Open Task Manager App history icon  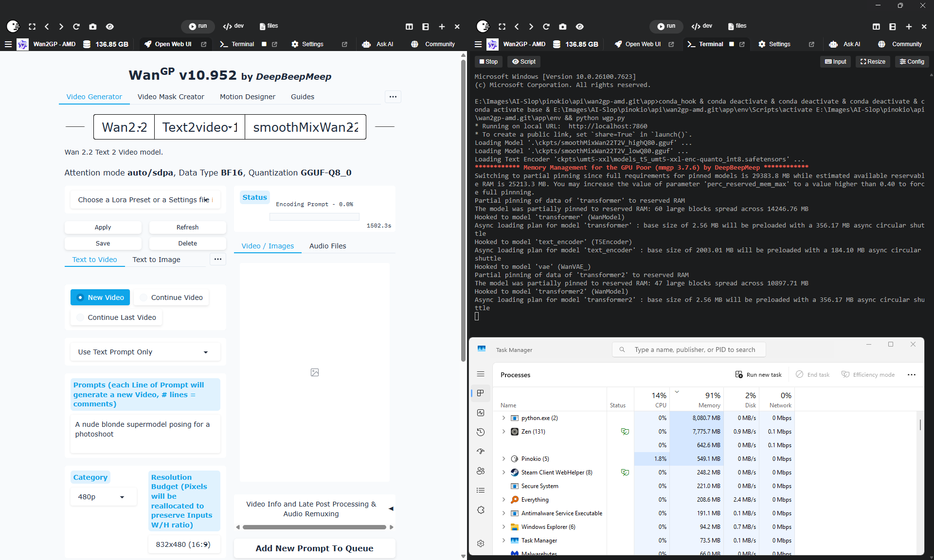pos(481,432)
